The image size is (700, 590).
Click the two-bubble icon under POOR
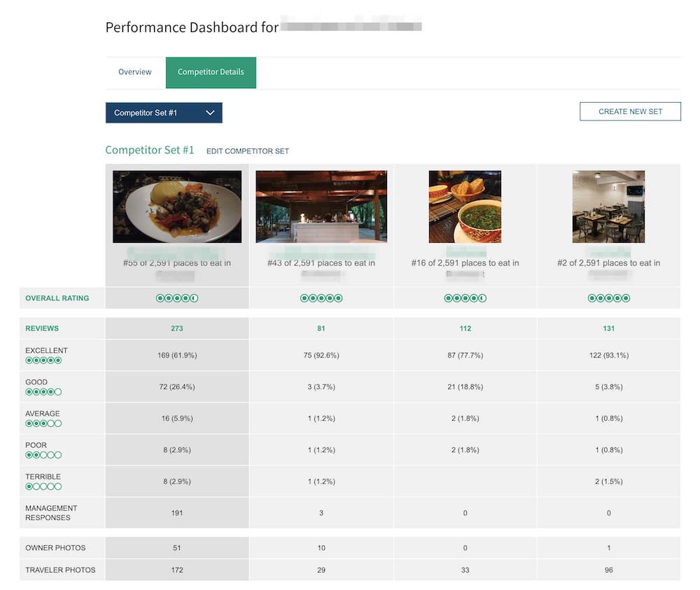[x=43, y=455]
